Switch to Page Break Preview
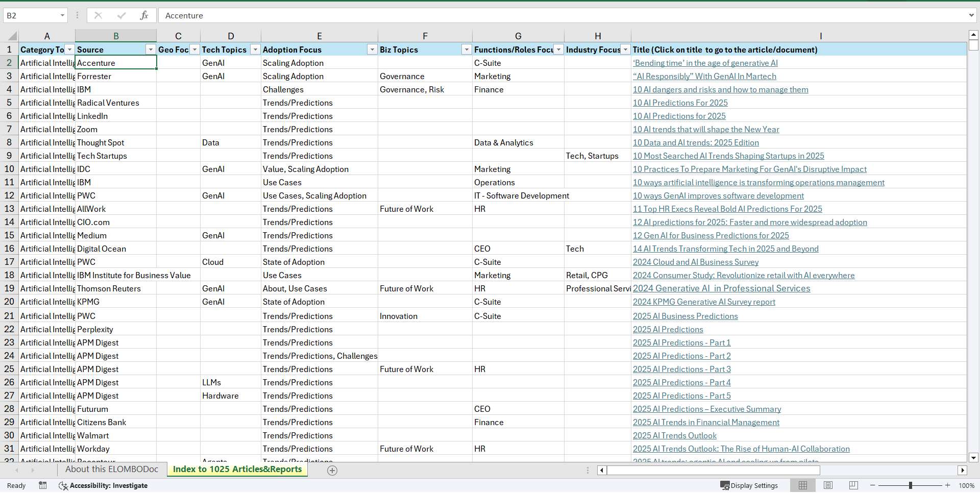980x493 pixels. point(853,485)
